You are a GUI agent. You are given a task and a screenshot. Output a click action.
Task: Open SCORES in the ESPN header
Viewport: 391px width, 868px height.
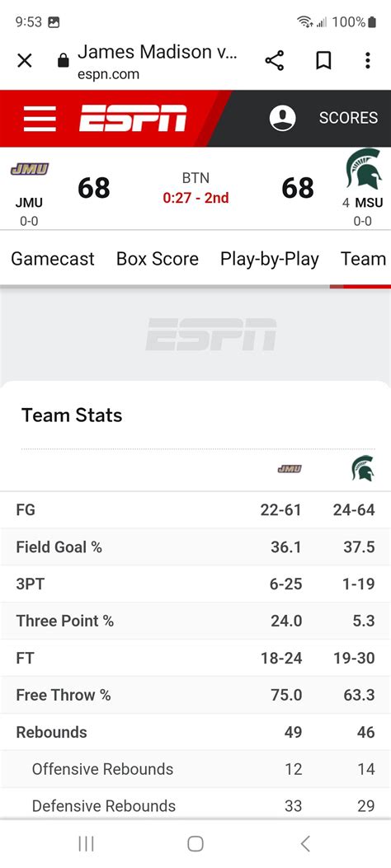tap(348, 118)
